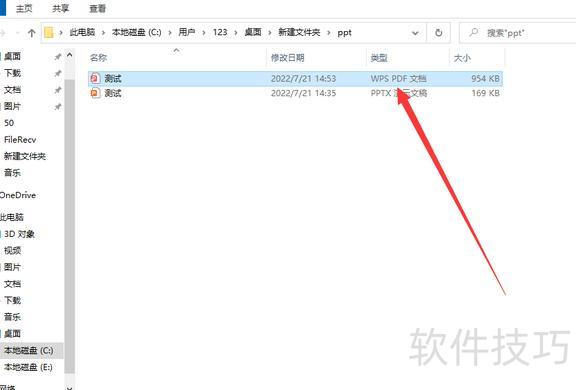Expand the chevron after 本地磁盘 (C:) in the address bar
The height and width of the screenshot is (390, 576).
pos(170,33)
